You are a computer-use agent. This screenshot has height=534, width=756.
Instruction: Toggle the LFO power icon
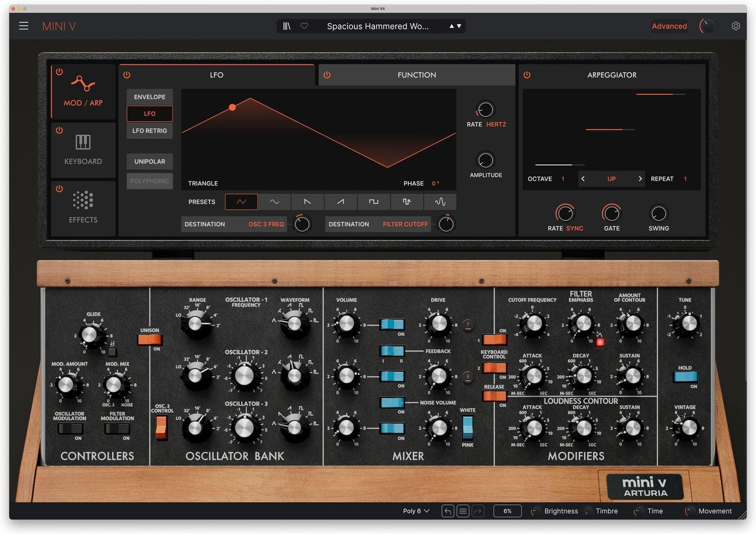(126, 75)
